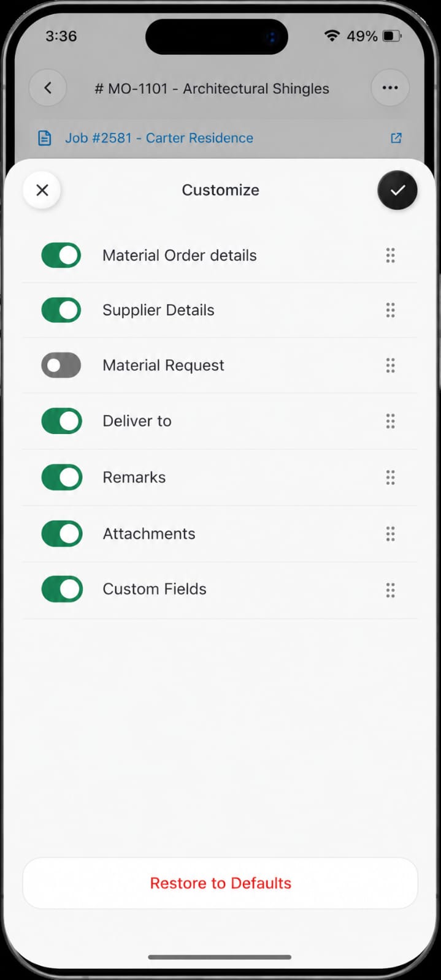Open the Job #2581 - Carter Residence link
The width and height of the screenshot is (441, 980).
pos(159,138)
